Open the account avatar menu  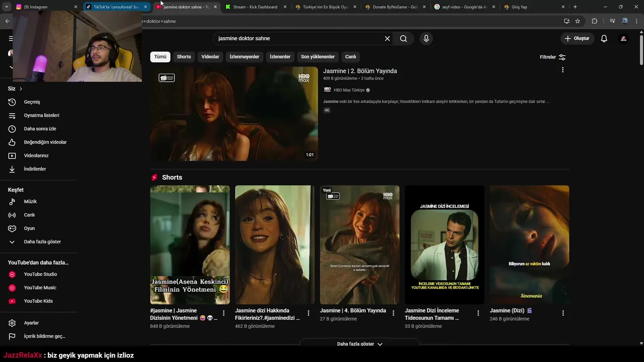pyautogui.click(x=623, y=39)
